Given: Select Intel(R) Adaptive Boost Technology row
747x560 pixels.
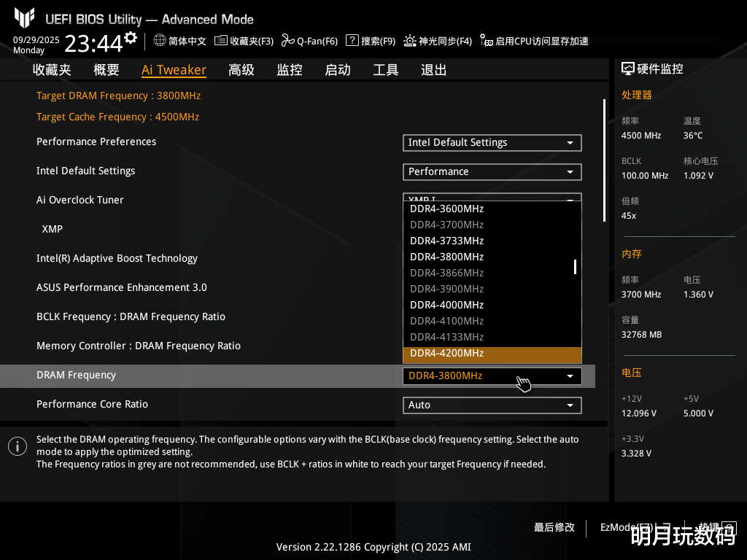Looking at the screenshot, I should pos(117,259).
